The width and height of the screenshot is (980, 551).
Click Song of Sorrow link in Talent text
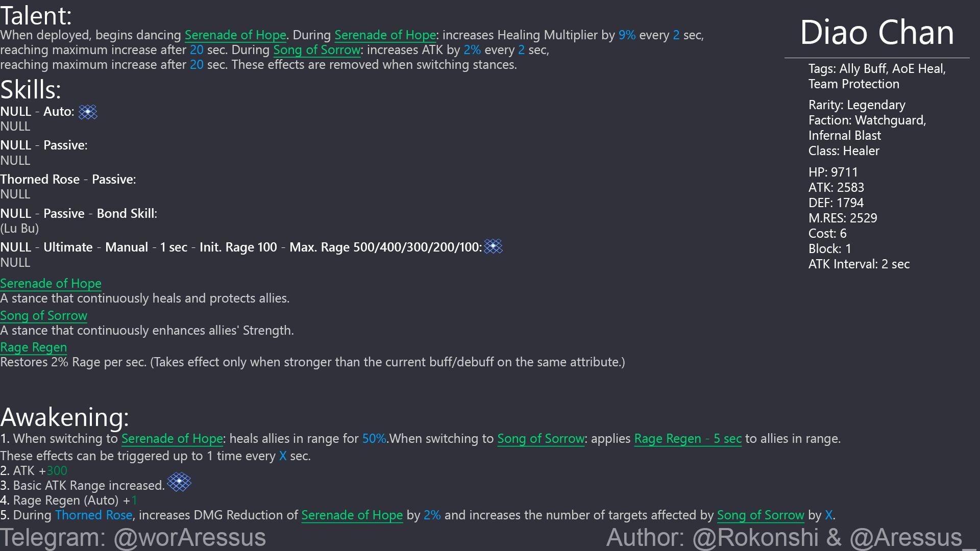(x=317, y=50)
